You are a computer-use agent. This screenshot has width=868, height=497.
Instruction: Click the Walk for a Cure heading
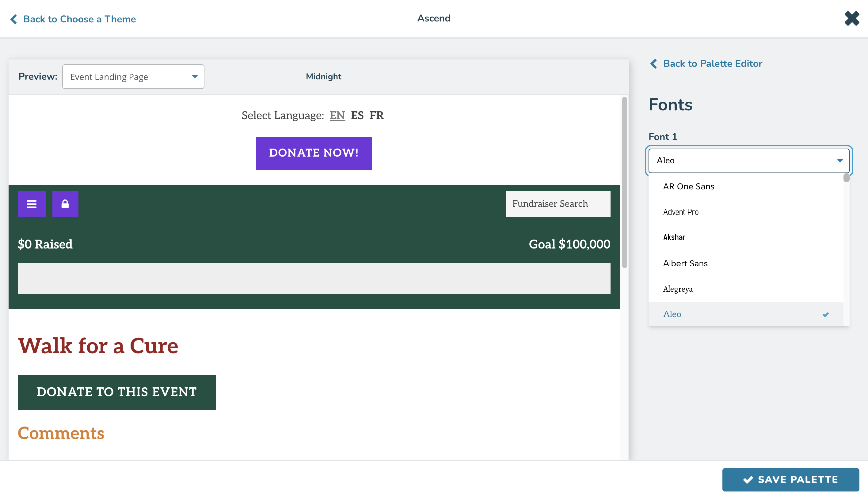98,346
